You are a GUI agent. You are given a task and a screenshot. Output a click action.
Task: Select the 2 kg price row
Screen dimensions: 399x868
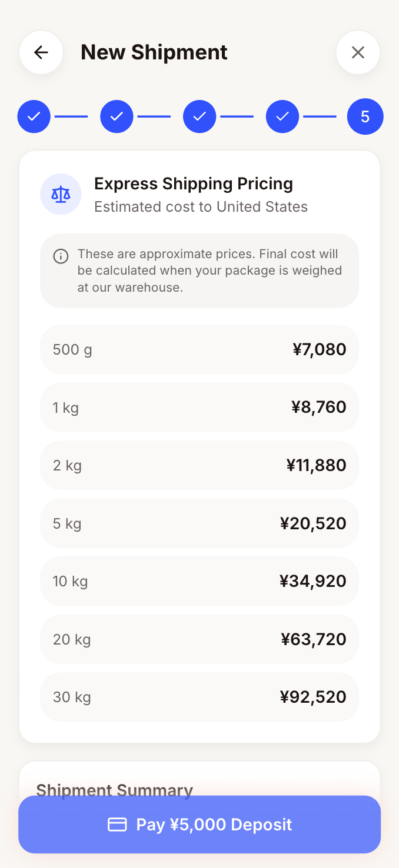point(199,465)
